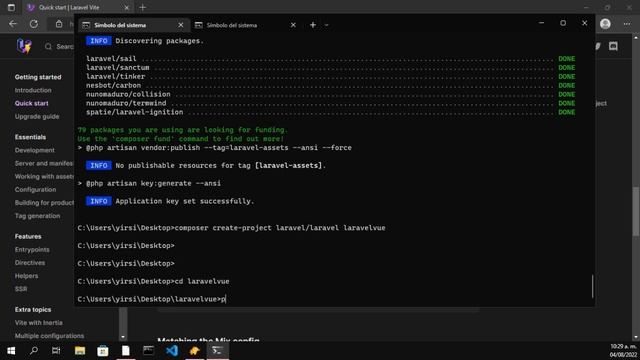Click the browser page scrollbar thumb
640x360 pixels.
pyautogui.click(x=636, y=211)
